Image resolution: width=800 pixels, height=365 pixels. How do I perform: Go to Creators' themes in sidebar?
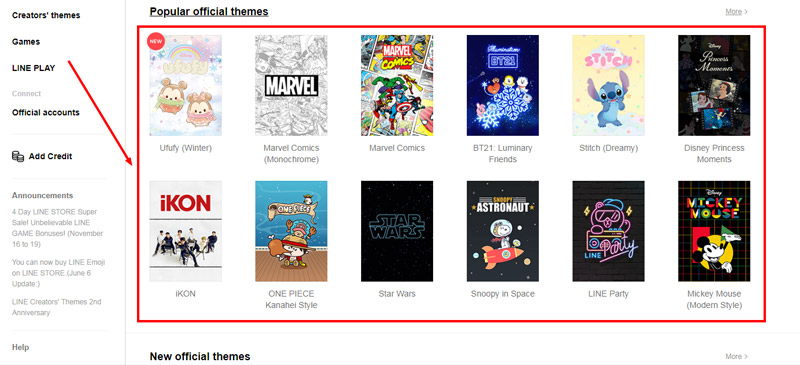click(x=46, y=15)
